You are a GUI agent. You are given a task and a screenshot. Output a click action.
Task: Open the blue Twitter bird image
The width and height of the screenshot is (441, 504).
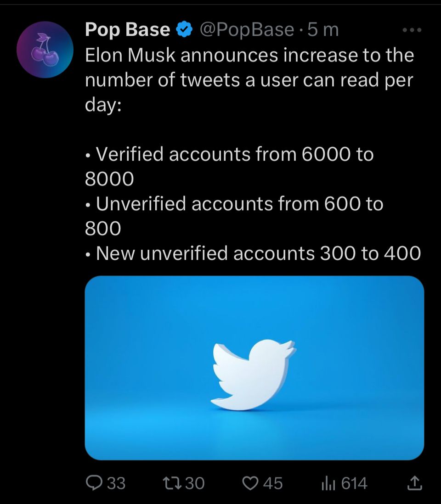(x=254, y=368)
